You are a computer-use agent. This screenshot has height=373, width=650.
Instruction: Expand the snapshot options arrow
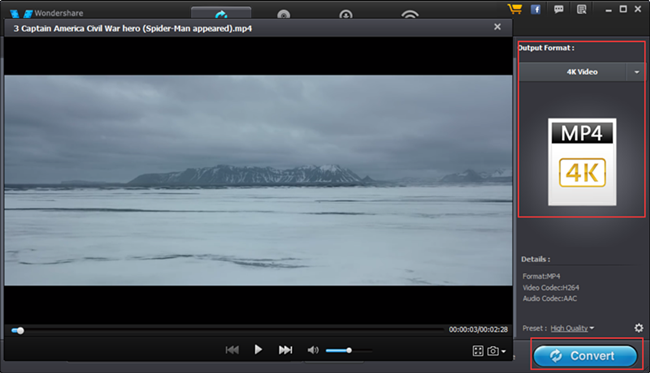pyautogui.click(x=503, y=351)
